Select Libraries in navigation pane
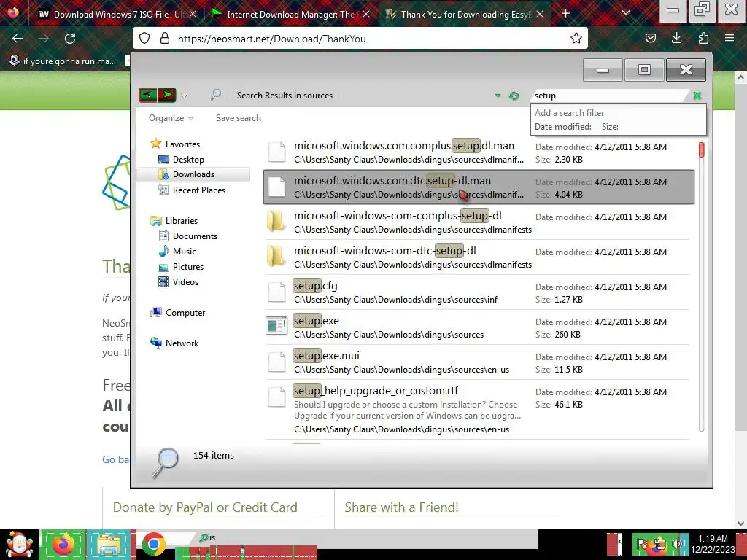 [x=174, y=221]
